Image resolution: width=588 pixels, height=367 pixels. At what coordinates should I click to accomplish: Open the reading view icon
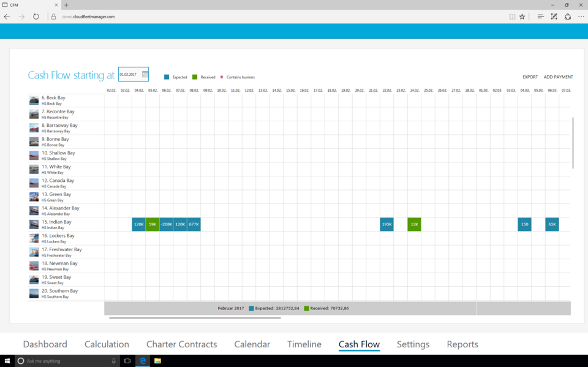pos(512,17)
